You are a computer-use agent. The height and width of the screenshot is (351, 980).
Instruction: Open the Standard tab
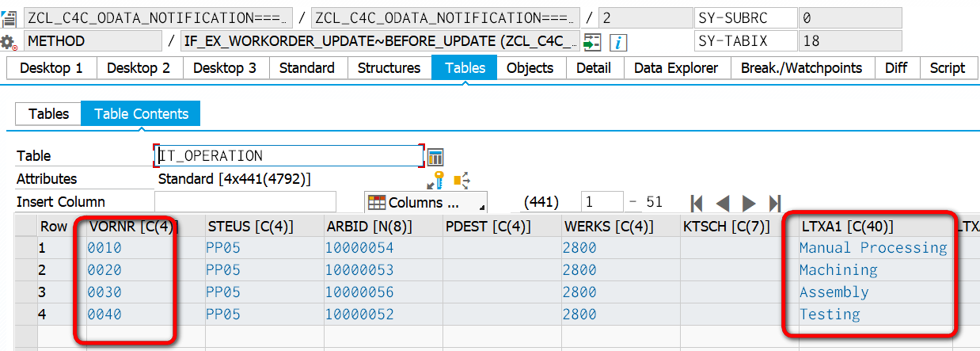click(307, 68)
